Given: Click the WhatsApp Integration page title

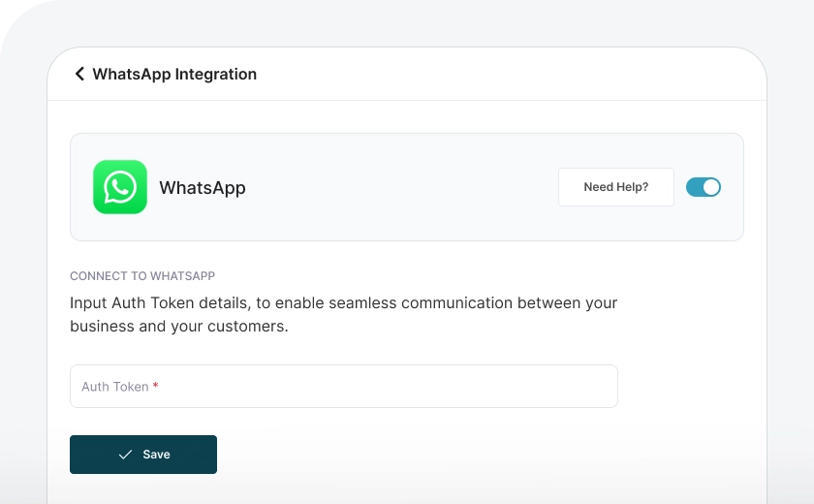Looking at the screenshot, I should pos(174,74).
